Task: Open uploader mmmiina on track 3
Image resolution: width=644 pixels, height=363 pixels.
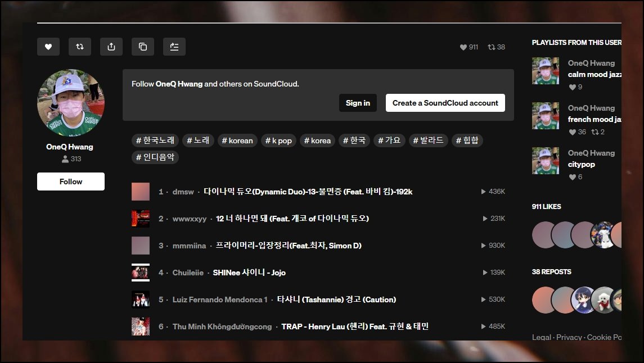Action: 190,246
